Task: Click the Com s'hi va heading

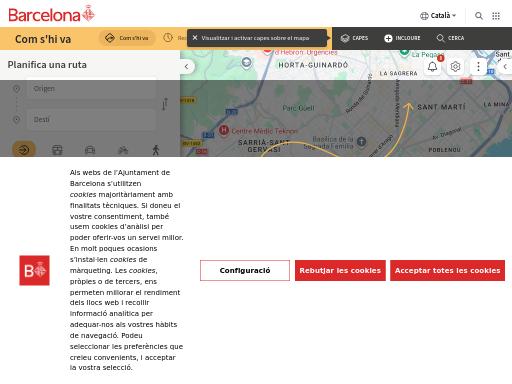Action: pyautogui.click(x=43, y=39)
